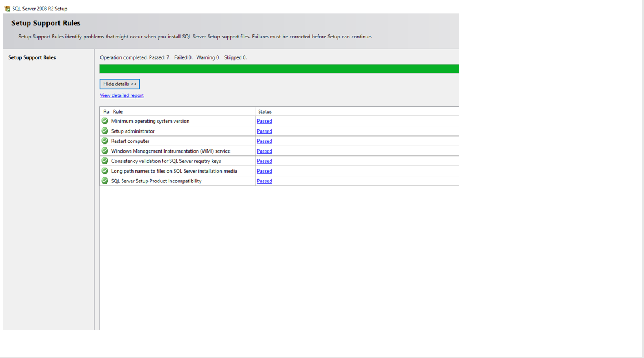The width and height of the screenshot is (644, 358).
Task: Open Passed status for SQL Server Setup Product Incompatibility
Action: [x=264, y=181]
